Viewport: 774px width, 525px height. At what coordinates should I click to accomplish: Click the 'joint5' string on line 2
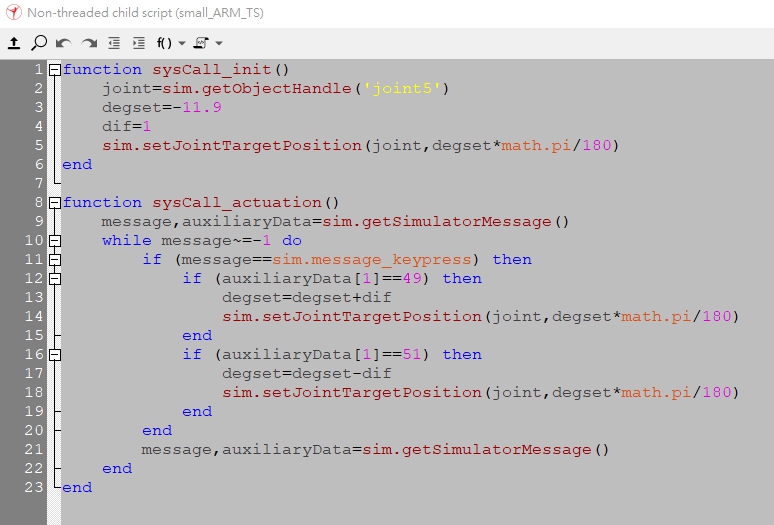coord(402,89)
